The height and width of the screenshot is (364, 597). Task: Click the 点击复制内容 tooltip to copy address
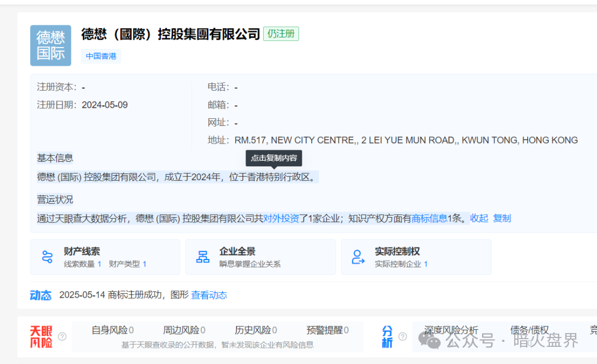point(274,158)
